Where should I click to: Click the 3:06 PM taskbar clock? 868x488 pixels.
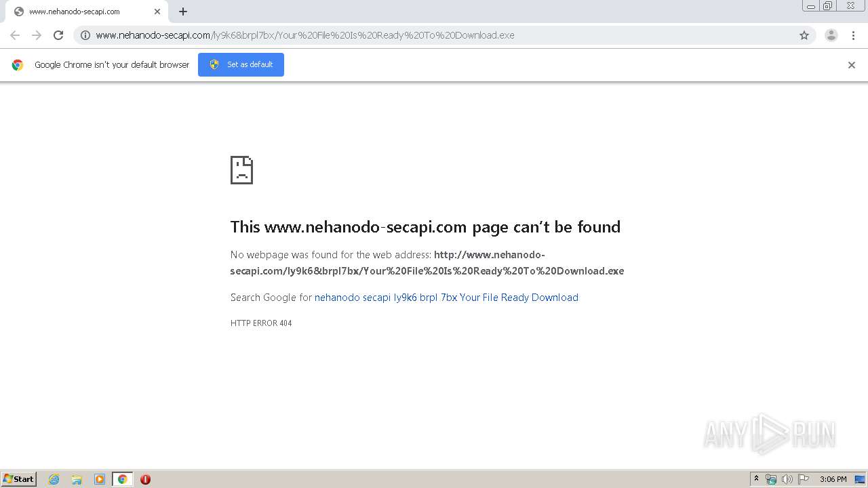pyautogui.click(x=833, y=479)
